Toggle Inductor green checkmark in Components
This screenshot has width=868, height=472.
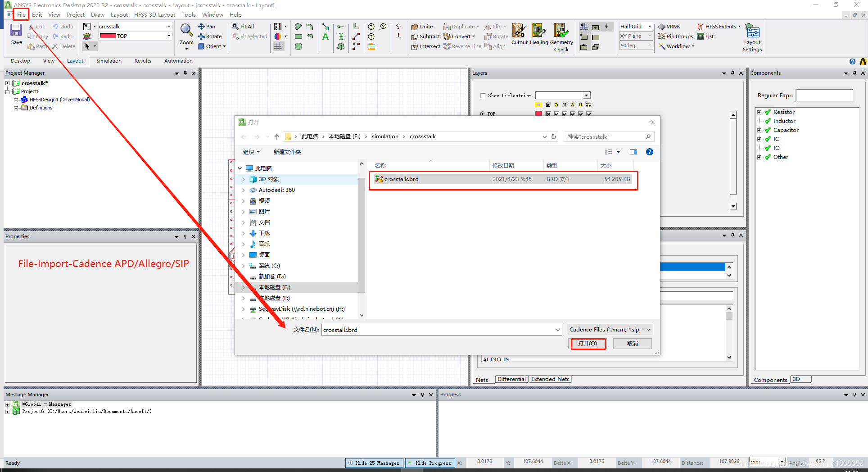pos(768,121)
